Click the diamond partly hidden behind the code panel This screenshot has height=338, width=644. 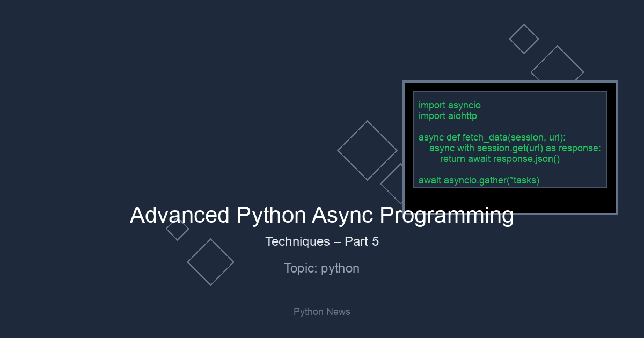393,183
